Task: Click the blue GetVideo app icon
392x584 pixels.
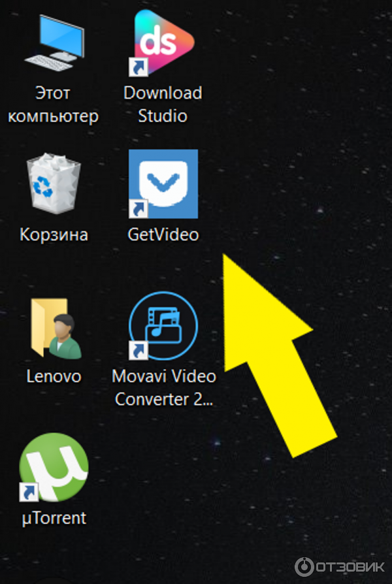Action: click(163, 184)
